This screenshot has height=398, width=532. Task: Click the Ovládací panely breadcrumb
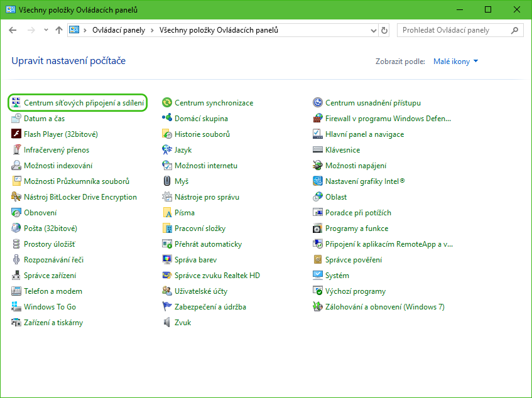[x=118, y=30]
